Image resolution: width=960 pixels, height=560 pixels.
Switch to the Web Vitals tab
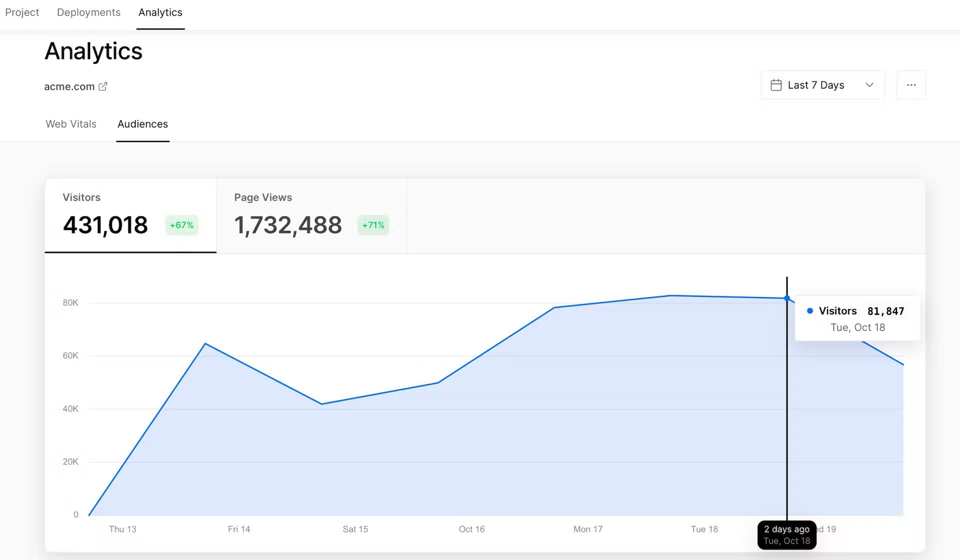[71, 124]
